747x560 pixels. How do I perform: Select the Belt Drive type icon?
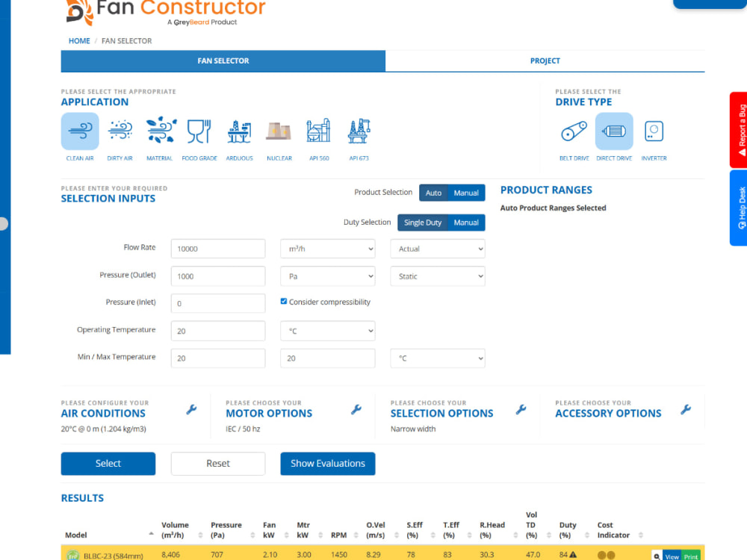[x=574, y=131]
